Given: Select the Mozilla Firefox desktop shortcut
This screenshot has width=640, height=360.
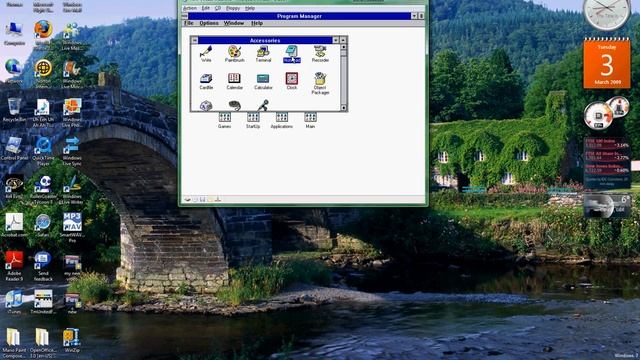Looking at the screenshot, I should 43,34.
